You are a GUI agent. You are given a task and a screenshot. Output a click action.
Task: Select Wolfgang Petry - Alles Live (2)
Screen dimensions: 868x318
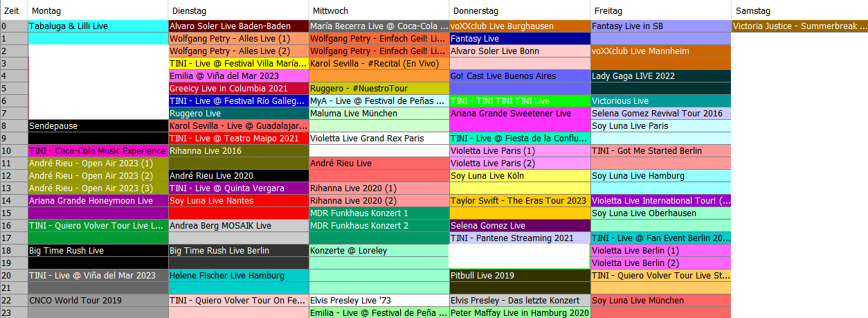coord(238,51)
